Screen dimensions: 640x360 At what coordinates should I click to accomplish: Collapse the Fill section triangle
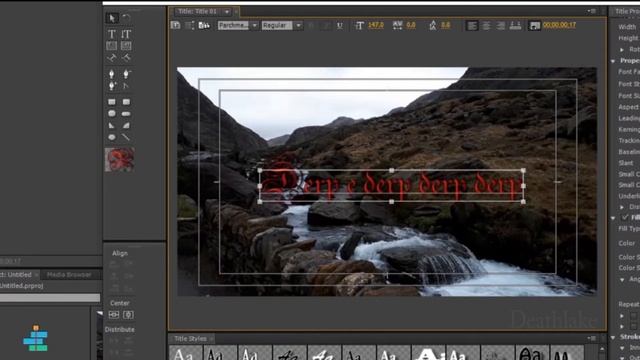(x=613, y=218)
